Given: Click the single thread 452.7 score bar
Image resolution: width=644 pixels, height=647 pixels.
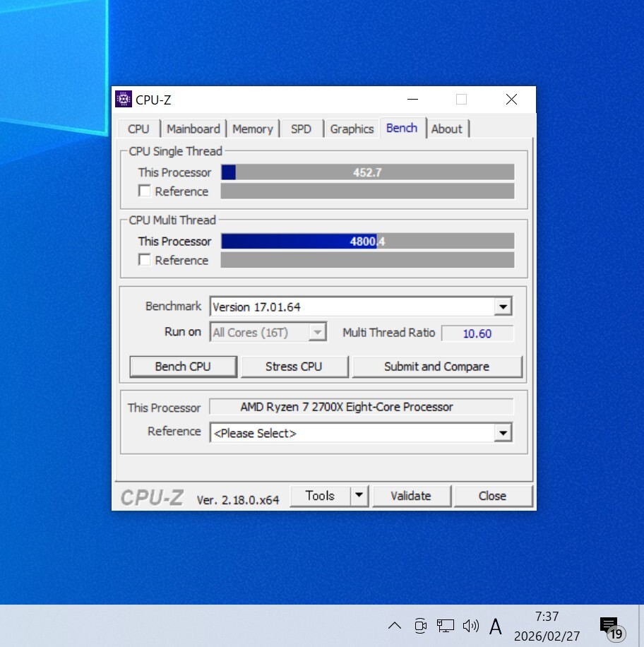Looking at the screenshot, I should 368,172.
